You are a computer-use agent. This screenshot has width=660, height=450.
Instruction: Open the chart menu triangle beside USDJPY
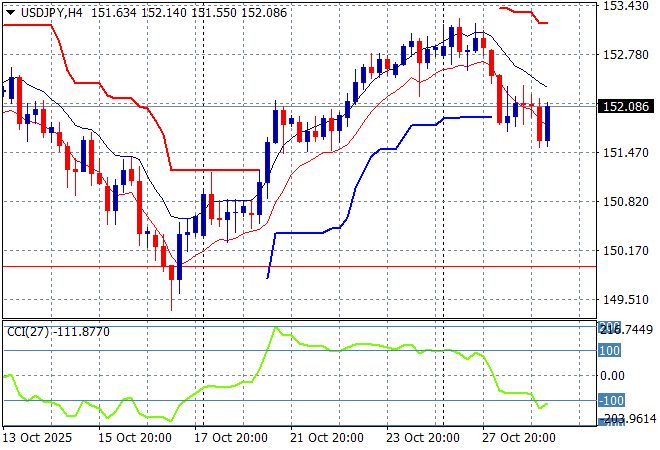click(x=11, y=13)
